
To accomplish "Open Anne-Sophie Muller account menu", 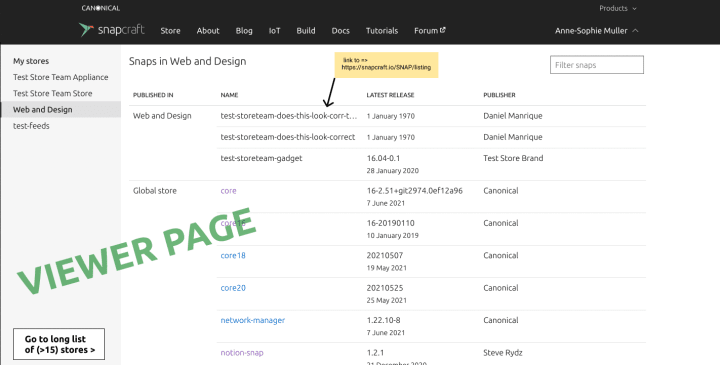I will (596, 31).
